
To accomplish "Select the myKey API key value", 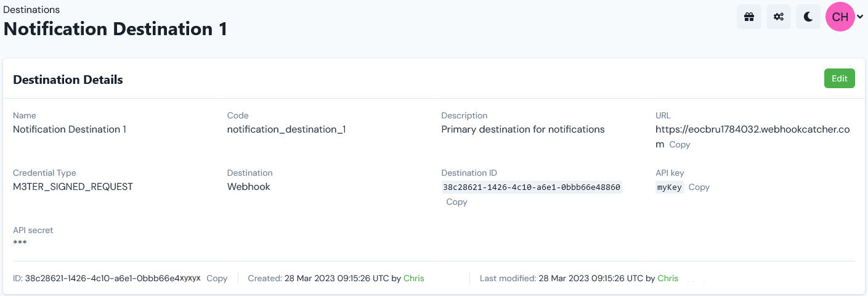I will coord(670,187).
